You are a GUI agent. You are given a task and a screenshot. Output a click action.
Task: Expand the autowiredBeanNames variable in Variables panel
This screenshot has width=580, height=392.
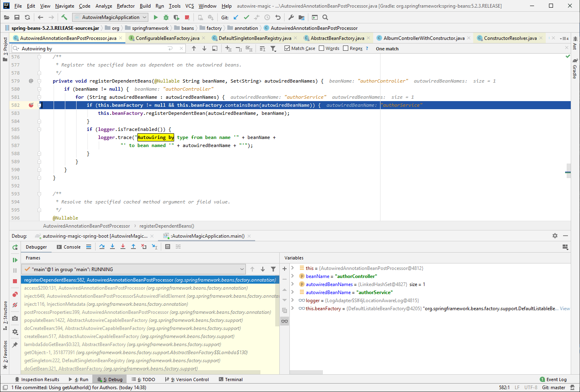coord(292,284)
